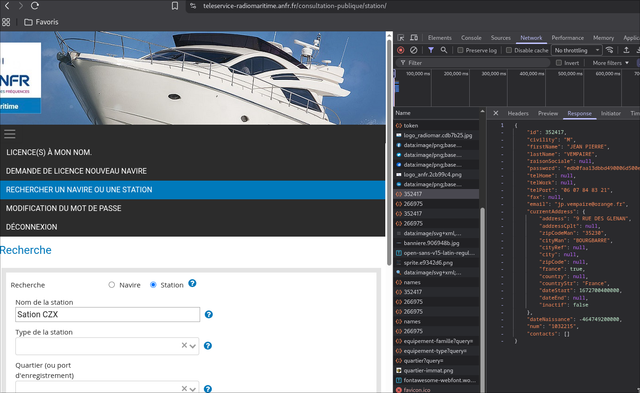Select the equipement-famille?query= request
Viewport: 640px width, 393px height.
[x=436, y=341]
